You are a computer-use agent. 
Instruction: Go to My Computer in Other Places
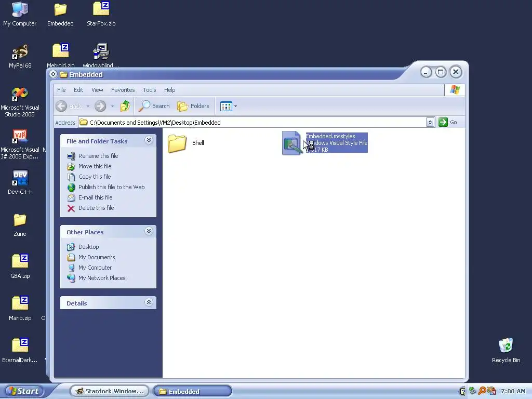click(x=95, y=268)
